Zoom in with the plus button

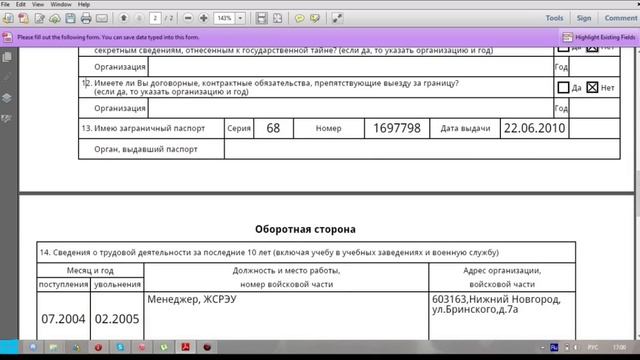pos(204,18)
